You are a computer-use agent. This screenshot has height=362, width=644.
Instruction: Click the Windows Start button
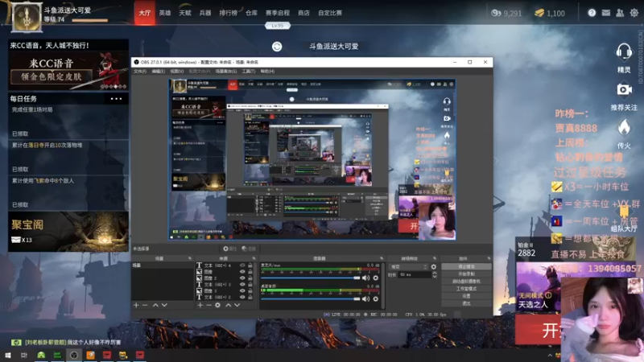8,355
